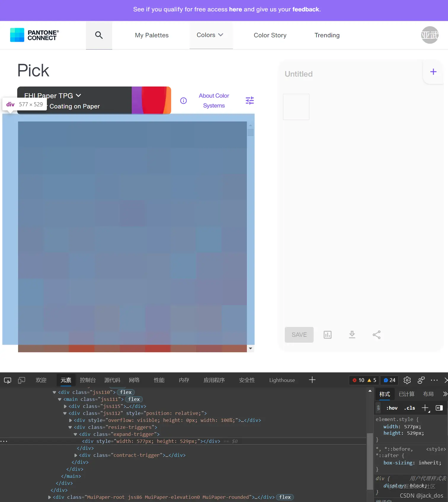Open the FHI Paper TPG color system dropdown
This screenshot has height=502, width=448.
[53, 96]
